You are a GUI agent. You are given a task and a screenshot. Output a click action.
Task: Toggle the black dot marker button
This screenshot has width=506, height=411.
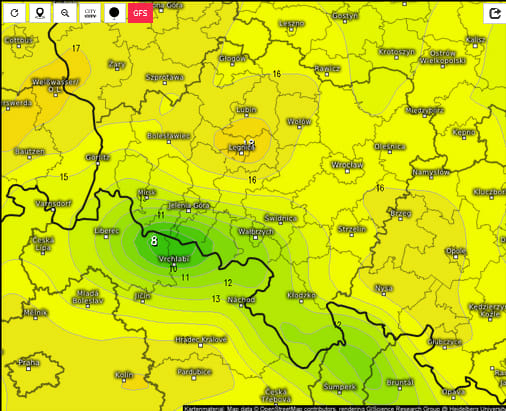(115, 13)
